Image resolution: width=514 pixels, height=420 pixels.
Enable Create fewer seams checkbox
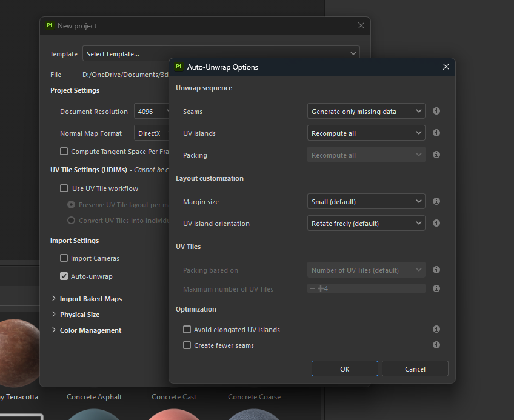point(187,345)
